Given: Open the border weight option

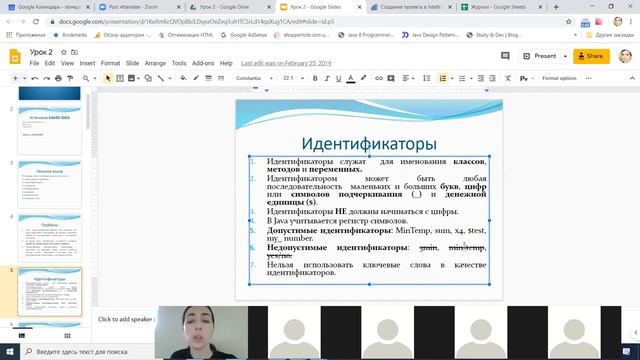Looking at the screenshot, I should (x=209, y=78).
